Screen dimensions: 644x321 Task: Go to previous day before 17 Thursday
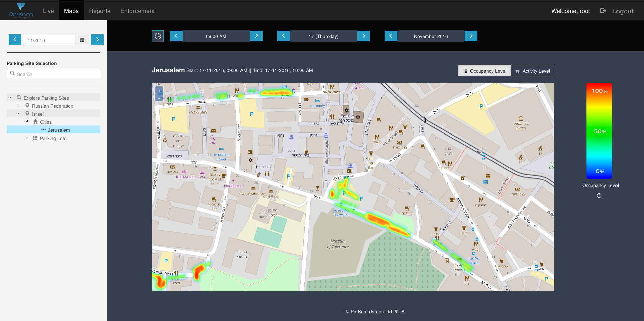pyautogui.click(x=283, y=36)
